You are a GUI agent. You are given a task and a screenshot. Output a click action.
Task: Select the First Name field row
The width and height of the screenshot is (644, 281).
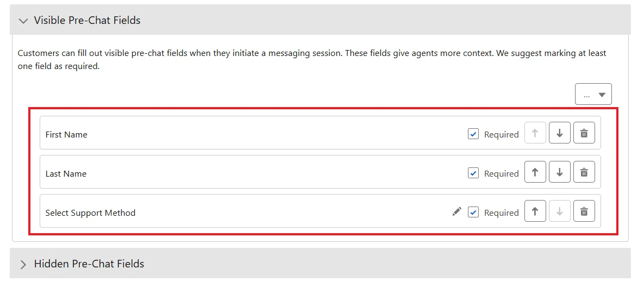(320, 133)
